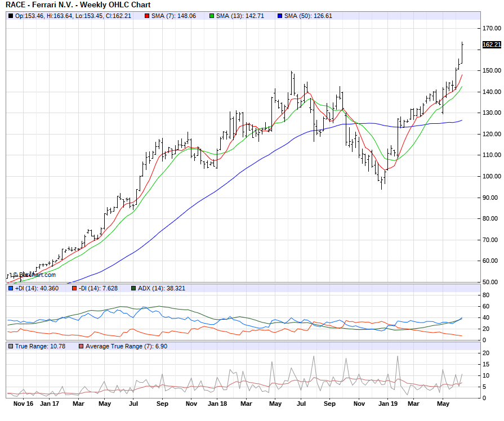The height and width of the screenshot is (421, 504).
Task: Click the blue SMA (50) legend swatch
Action: click(x=280, y=16)
